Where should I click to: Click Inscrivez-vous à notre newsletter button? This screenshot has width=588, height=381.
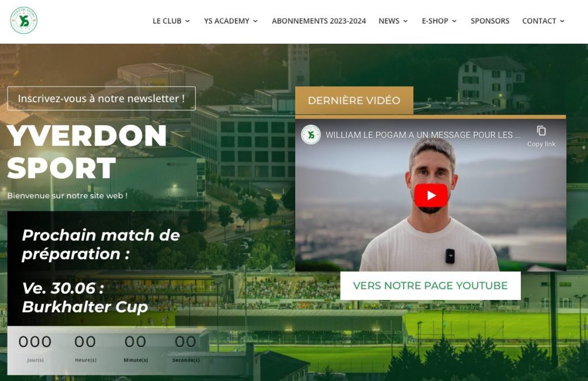[101, 98]
